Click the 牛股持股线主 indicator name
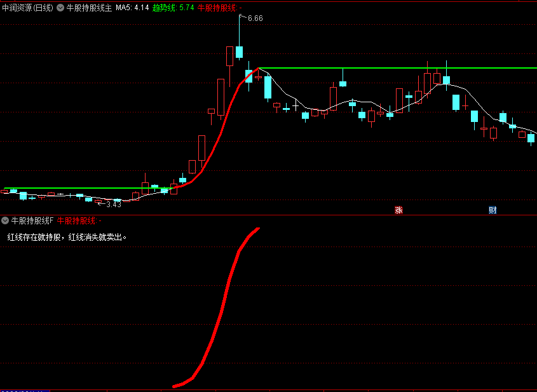Image resolution: width=537 pixels, height=392 pixels. (89, 8)
